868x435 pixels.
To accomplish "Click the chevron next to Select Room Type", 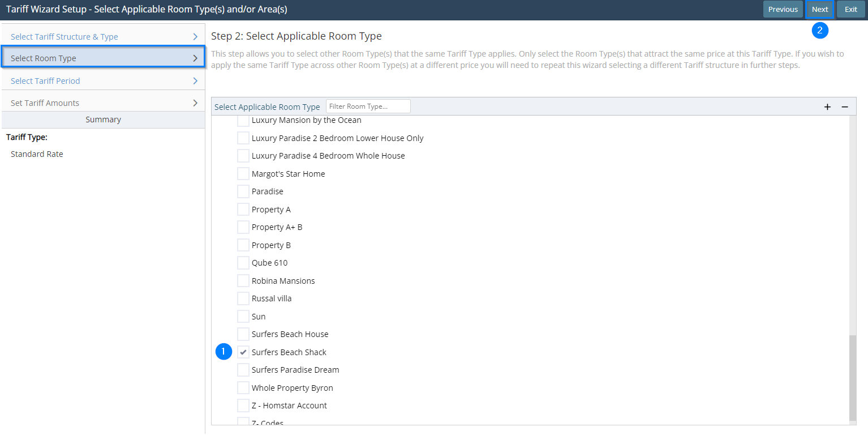I will coord(195,58).
